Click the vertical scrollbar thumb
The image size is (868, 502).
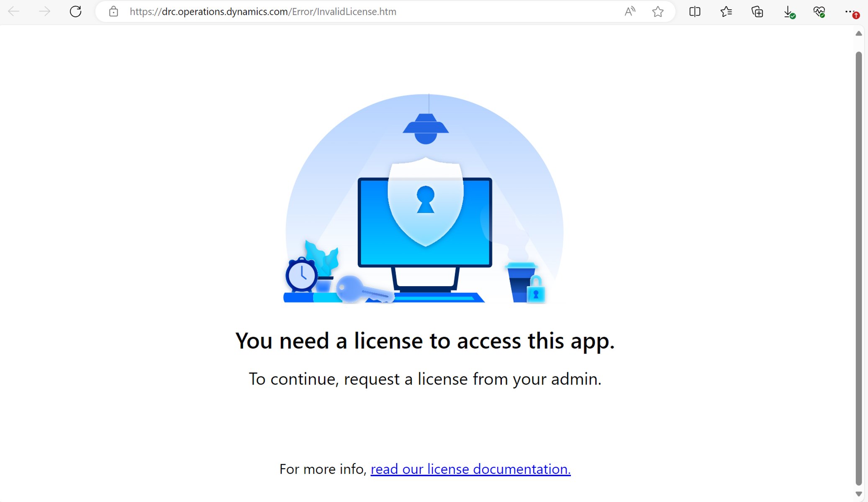[858, 269]
